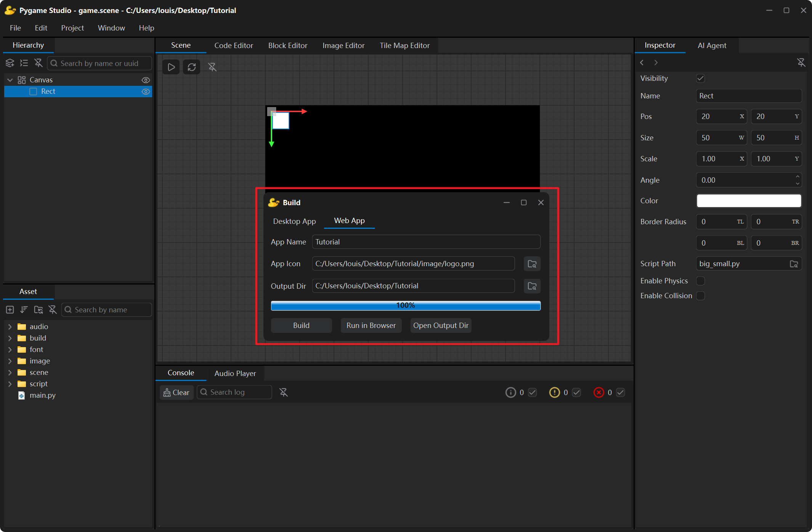
Task: Toggle info log filter checkbox
Action: pos(533,392)
